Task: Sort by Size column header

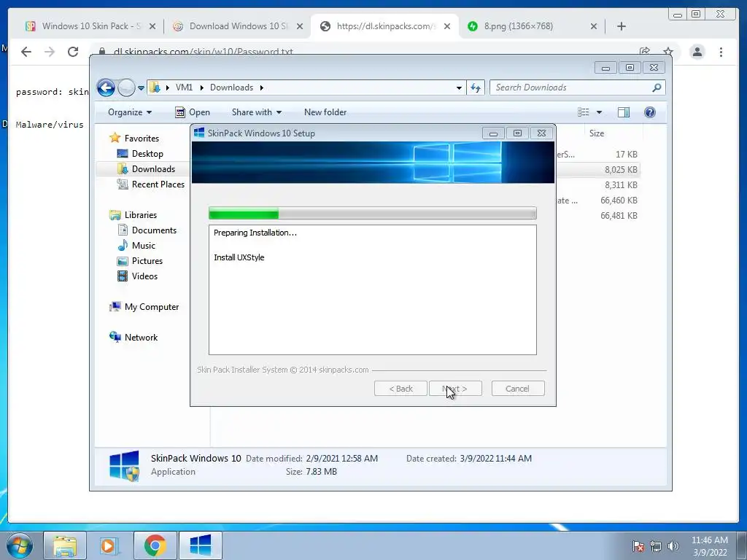Action: (x=597, y=134)
